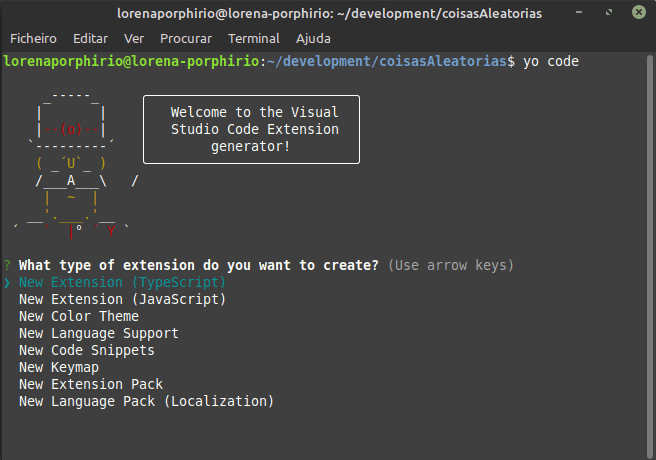Image resolution: width=656 pixels, height=460 pixels.
Task: Open the Ajuda help menu
Action: [x=313, y=38]
